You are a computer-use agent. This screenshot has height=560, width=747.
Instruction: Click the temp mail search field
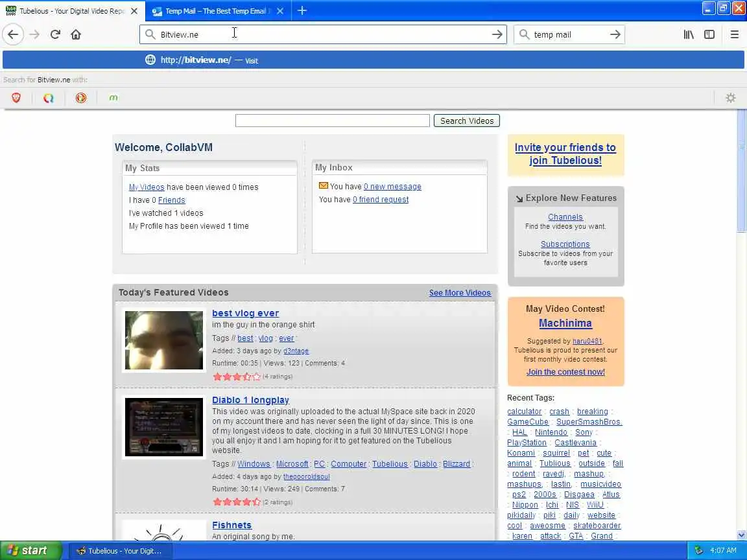(x=568, y=34)
